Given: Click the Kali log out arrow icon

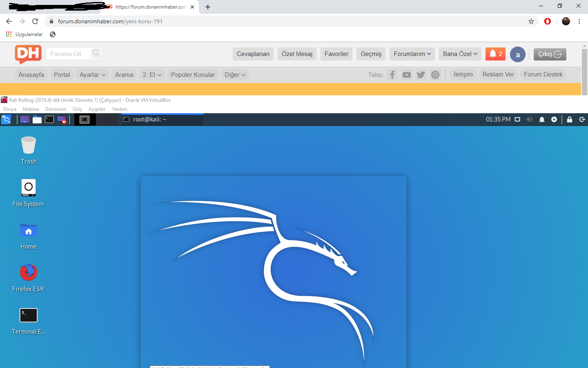Looking at the screenshot, I should tap(582, 119).
